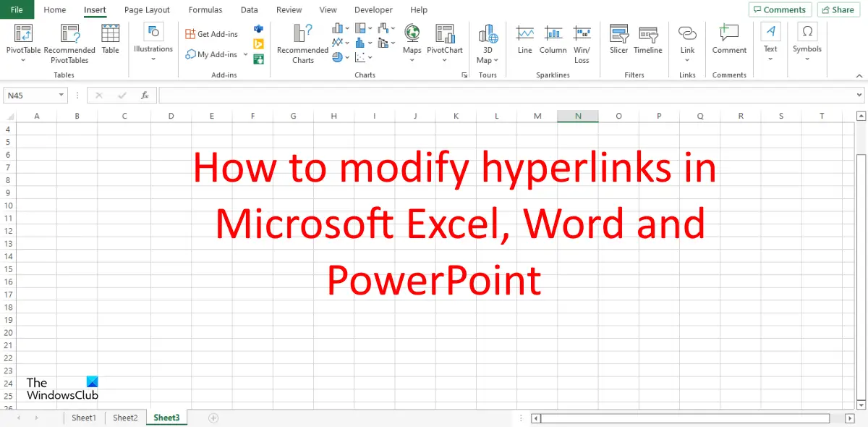The height and width of the screenshot is (427, 868).
Task: Click the Insert Function fx button
Action: click(x=145, y=95)
